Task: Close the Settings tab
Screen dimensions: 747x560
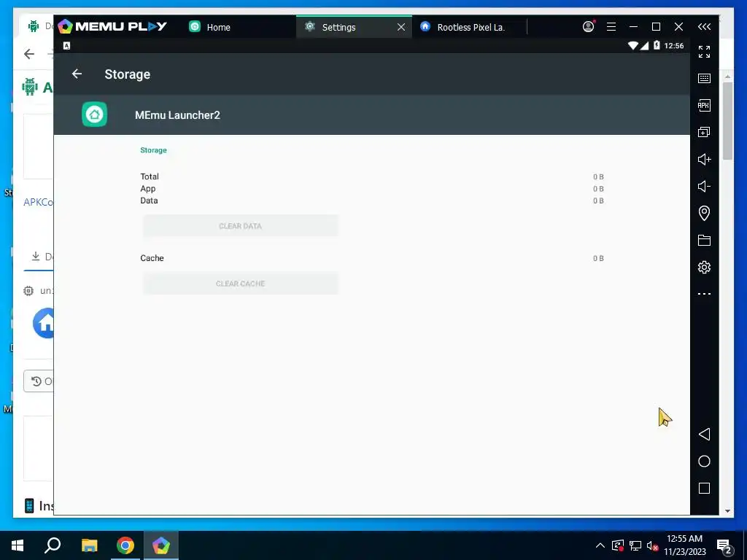Action: (401, 27)
